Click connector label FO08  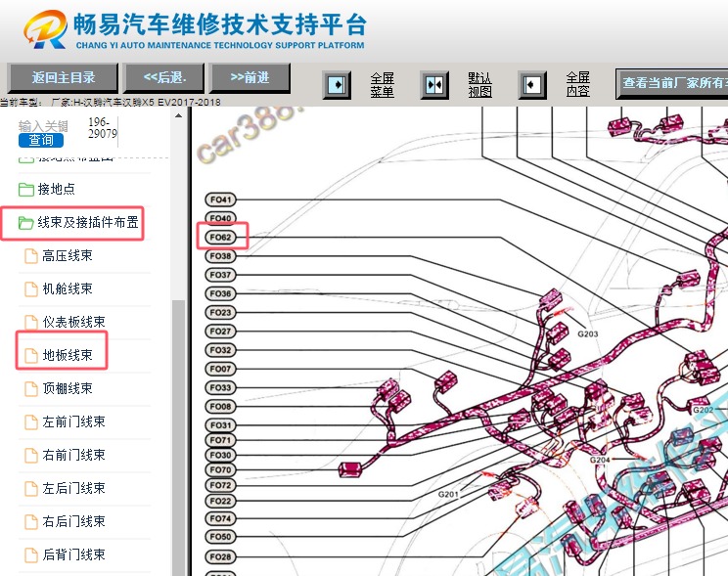click(x=220, y=407)
